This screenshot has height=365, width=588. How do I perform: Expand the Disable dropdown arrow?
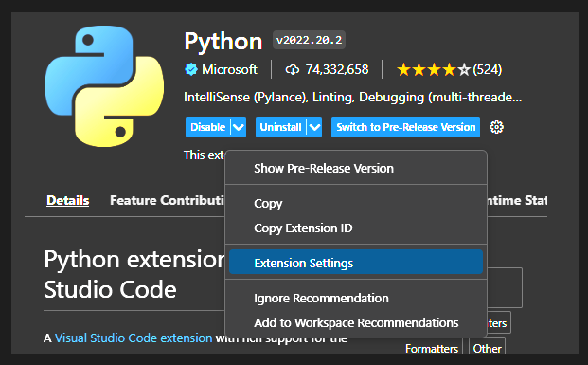pos(239,127)
